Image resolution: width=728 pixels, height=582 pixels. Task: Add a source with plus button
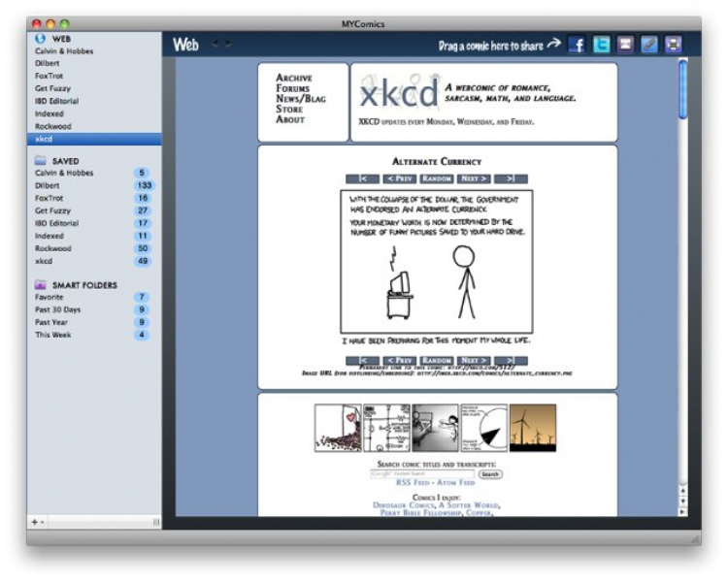click(34, 522)
